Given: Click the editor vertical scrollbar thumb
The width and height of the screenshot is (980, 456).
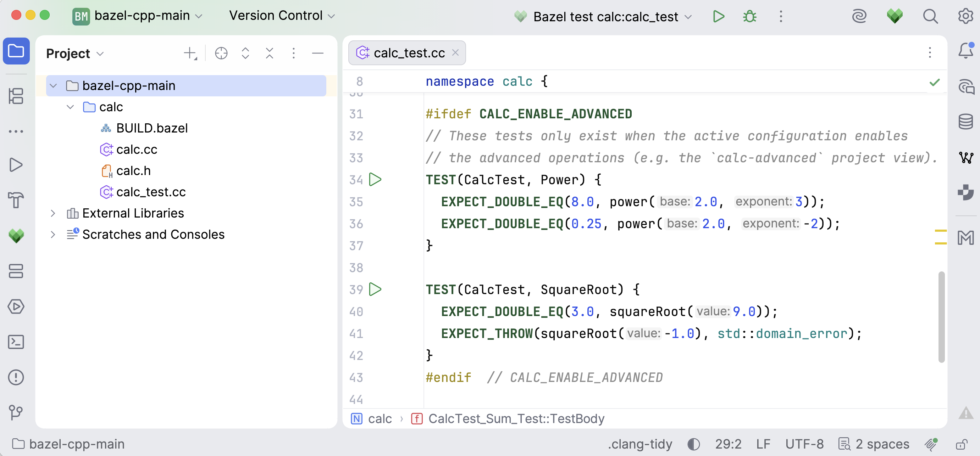Looking at the screenshot, I should pyautogui.click(x=941, y=317).
